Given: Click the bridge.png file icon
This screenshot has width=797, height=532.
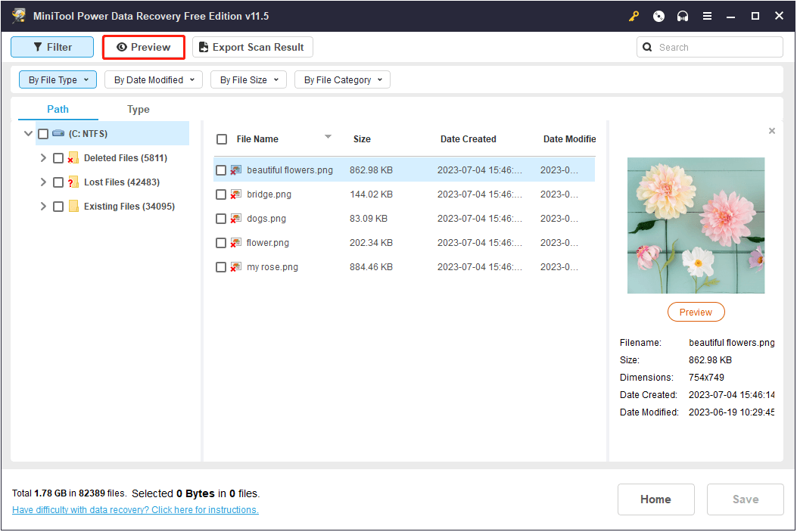Looking at the screenshot, I should [236, 194].
